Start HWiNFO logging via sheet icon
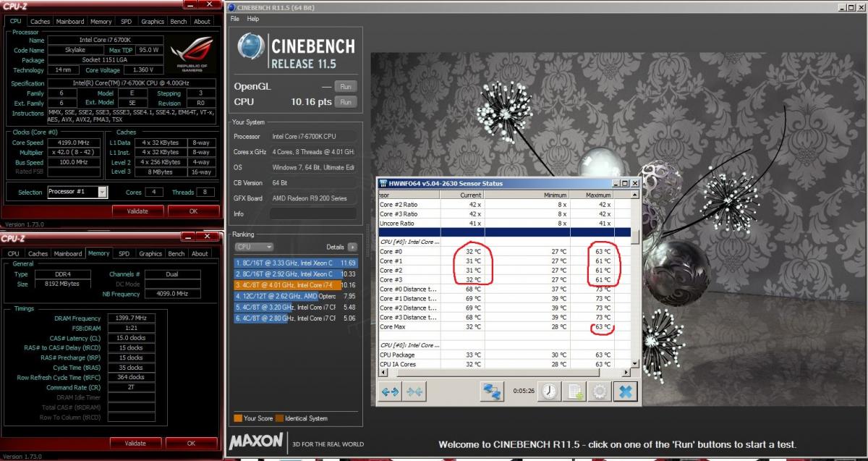This screenshot has height=461, width=868. pos(576,392)
